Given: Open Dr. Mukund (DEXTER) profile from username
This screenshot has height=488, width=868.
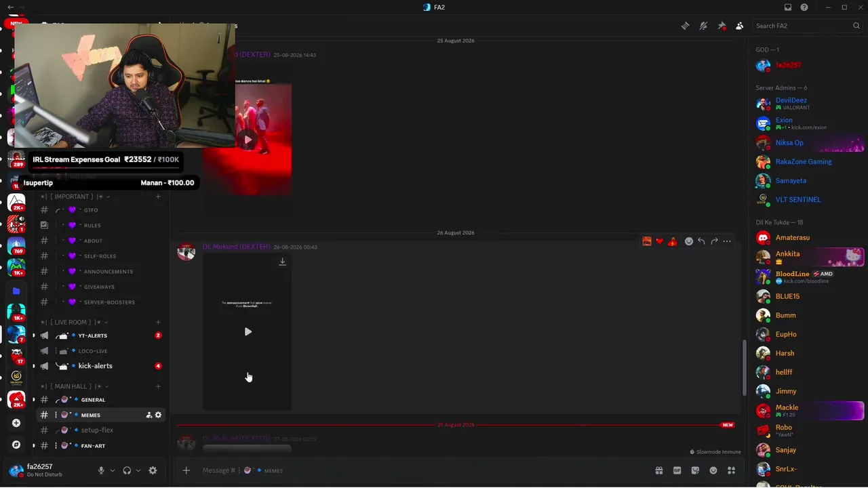Looking at the screenshot, I should (x=236, y=247).
